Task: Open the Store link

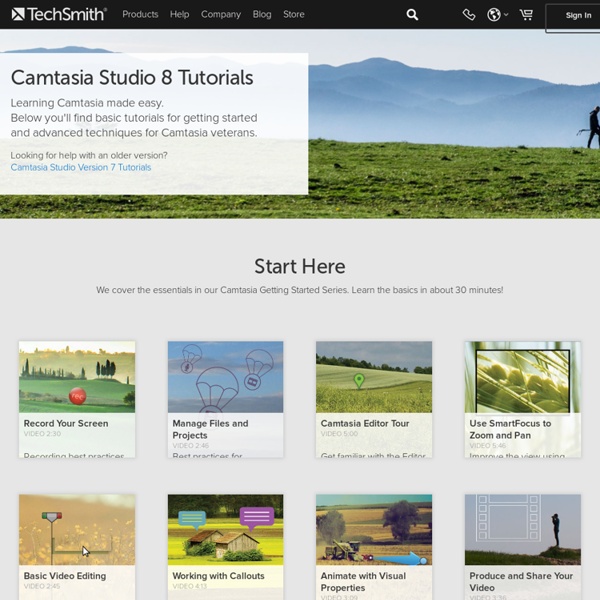Action: coord(294,15)
